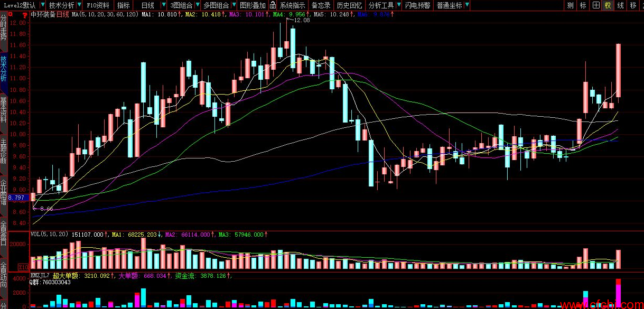
Task: Open the 技术分析 toolbar button
Action: (x=62, y=5)
